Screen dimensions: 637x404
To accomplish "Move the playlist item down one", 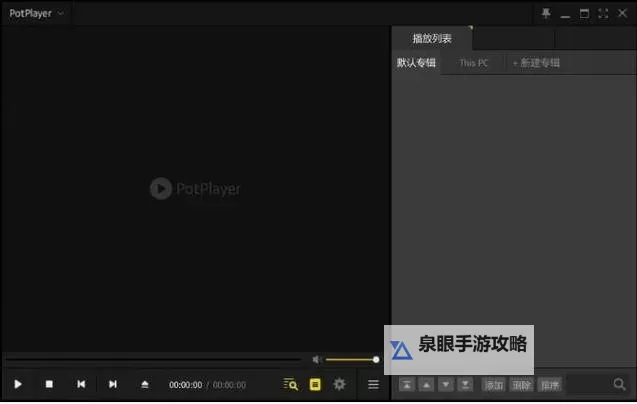I will [446, 384].
